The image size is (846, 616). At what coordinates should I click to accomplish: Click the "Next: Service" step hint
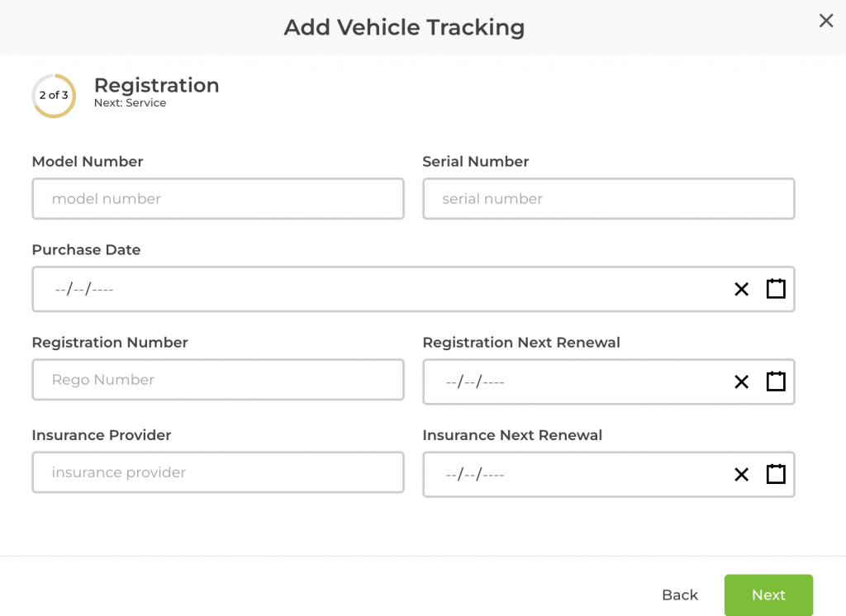[x=130, y=103]
